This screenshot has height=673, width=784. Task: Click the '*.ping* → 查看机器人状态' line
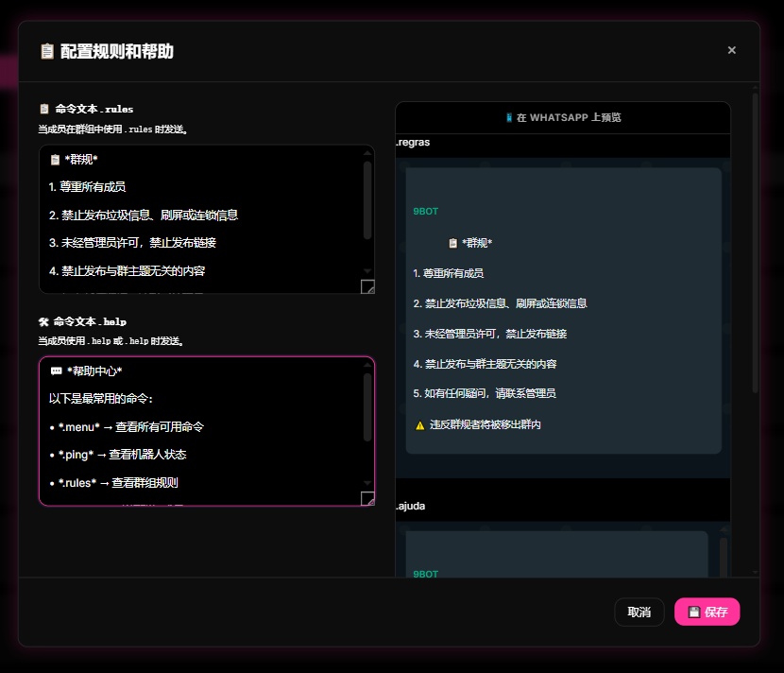pyautogui.click(x=117, y=455)
